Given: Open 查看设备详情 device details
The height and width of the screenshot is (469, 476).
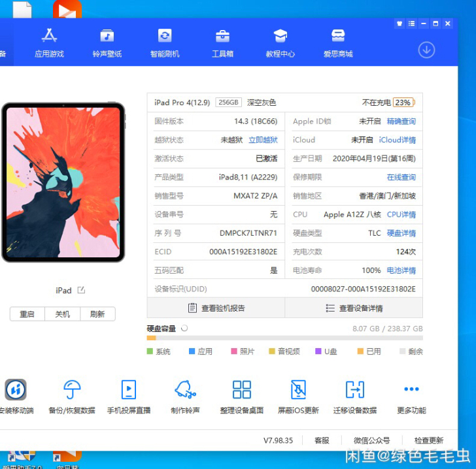Looking at the screenshot, I should [x=354, y=308].
